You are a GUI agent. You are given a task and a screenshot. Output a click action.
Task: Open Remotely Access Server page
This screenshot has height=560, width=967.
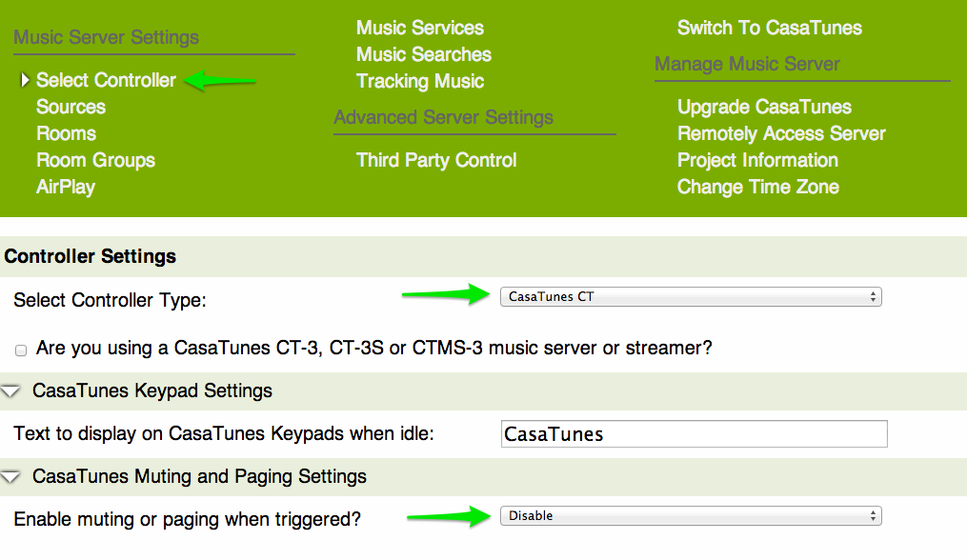tap(781, 134)
